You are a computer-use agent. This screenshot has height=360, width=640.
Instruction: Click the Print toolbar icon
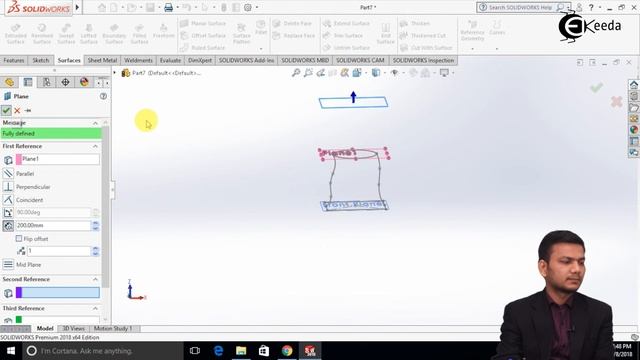pyautogui.click(x=168, y=7)
